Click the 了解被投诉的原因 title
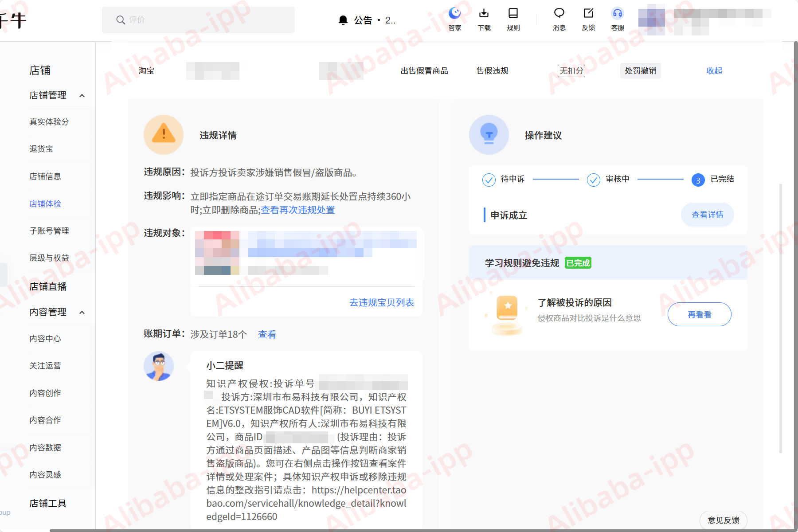Screen dimensions: 798x532 tap(575, 303)
